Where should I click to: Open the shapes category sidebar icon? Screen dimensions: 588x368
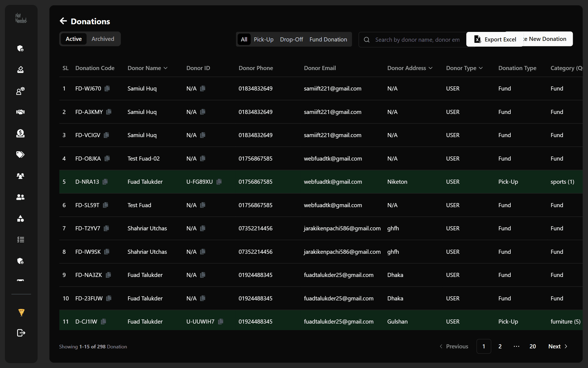click(20, 218)
